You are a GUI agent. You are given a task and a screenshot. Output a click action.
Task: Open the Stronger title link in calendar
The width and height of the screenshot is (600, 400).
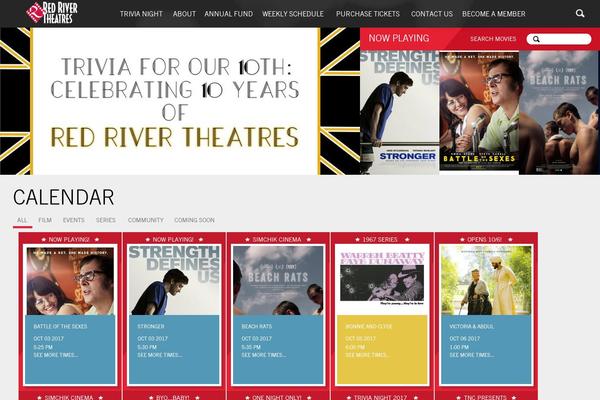pyautogui.click(x=151, y=327)
